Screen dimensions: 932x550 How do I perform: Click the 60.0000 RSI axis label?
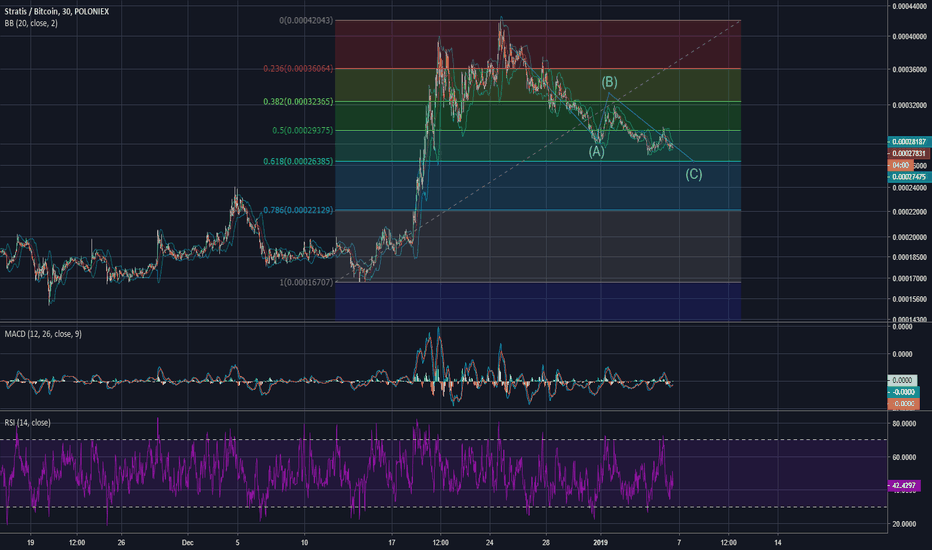pos(904,457)
